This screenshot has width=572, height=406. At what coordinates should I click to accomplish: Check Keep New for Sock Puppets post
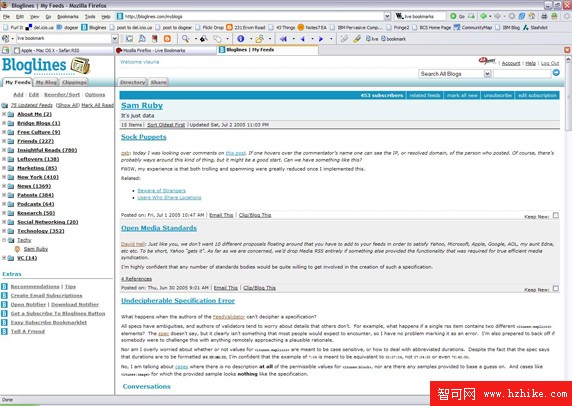(556, 216)
